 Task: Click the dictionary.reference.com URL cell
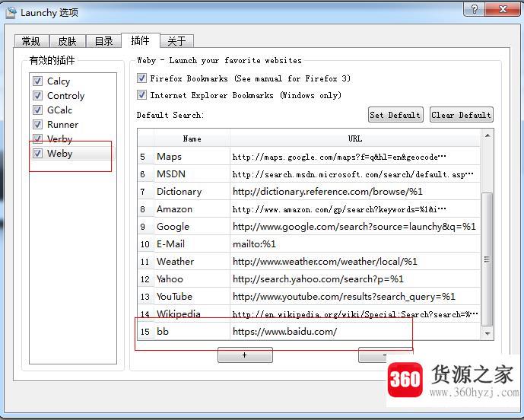point(355,191)
